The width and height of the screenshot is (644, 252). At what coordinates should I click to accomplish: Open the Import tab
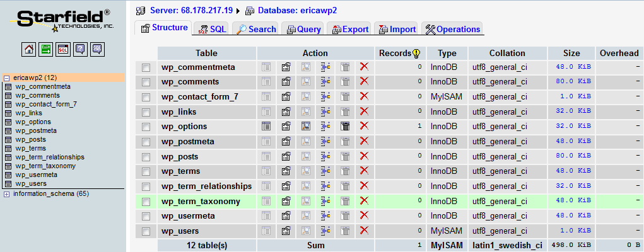(397, 29)
